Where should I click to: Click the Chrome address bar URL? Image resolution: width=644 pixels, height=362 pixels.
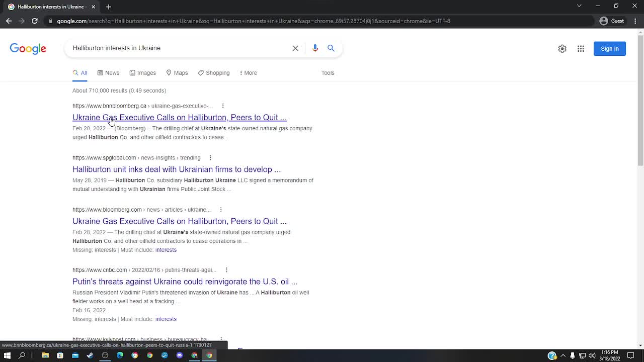[x=254, y=21]
